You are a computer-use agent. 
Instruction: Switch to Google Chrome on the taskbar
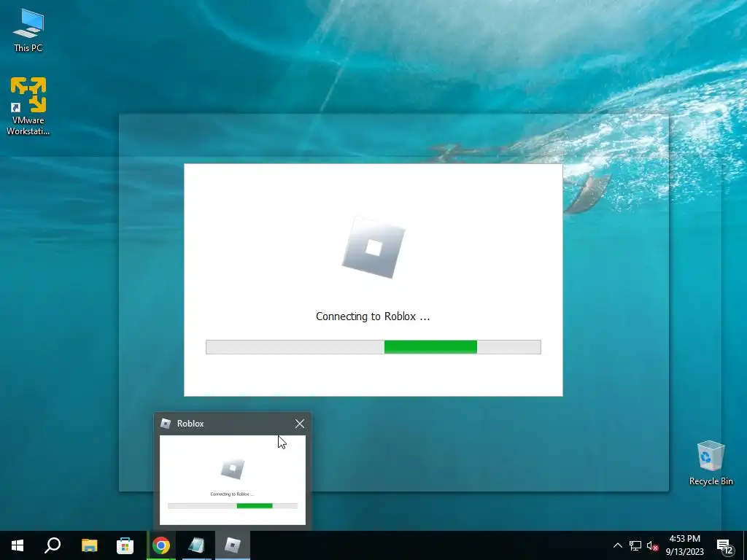tap(161, 545)
